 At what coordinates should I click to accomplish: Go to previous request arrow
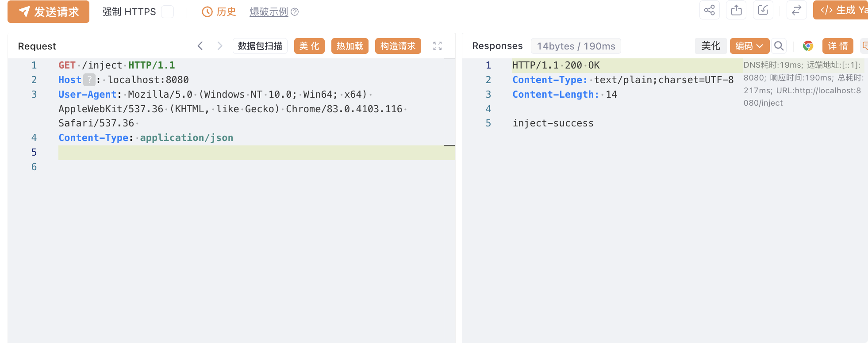coord(200,46)
